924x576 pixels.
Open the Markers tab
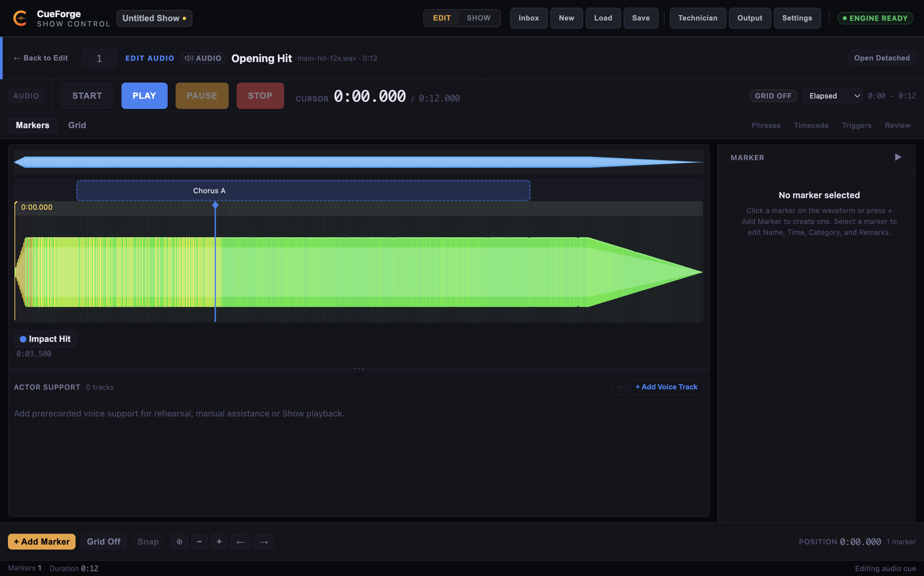[x=33, y=125]
